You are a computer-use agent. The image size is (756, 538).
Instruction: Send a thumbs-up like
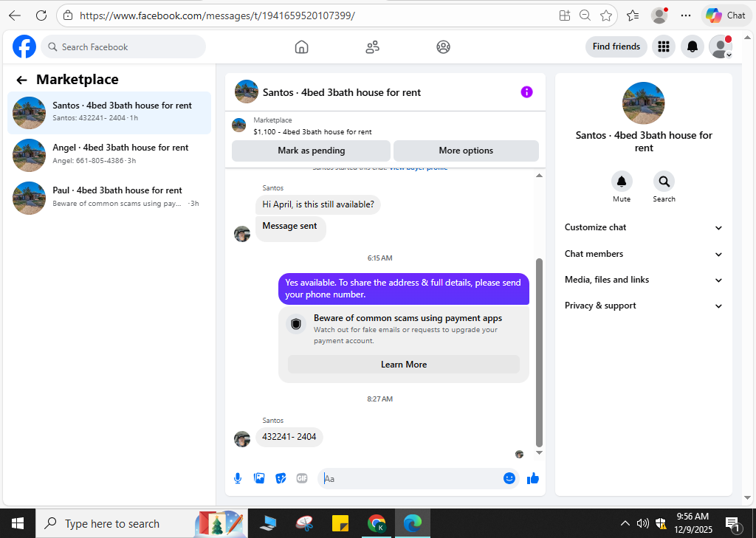533,478
